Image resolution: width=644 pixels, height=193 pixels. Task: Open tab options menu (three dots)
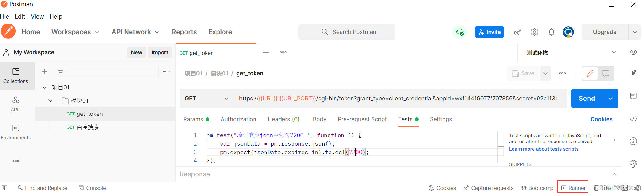click(x=283, y=52)
